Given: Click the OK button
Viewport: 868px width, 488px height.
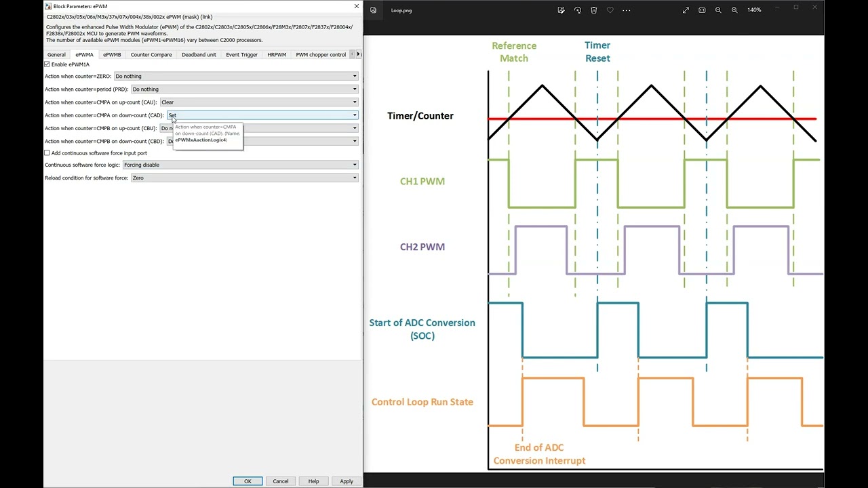Looking at the screenshot, I should coord(248,481).
